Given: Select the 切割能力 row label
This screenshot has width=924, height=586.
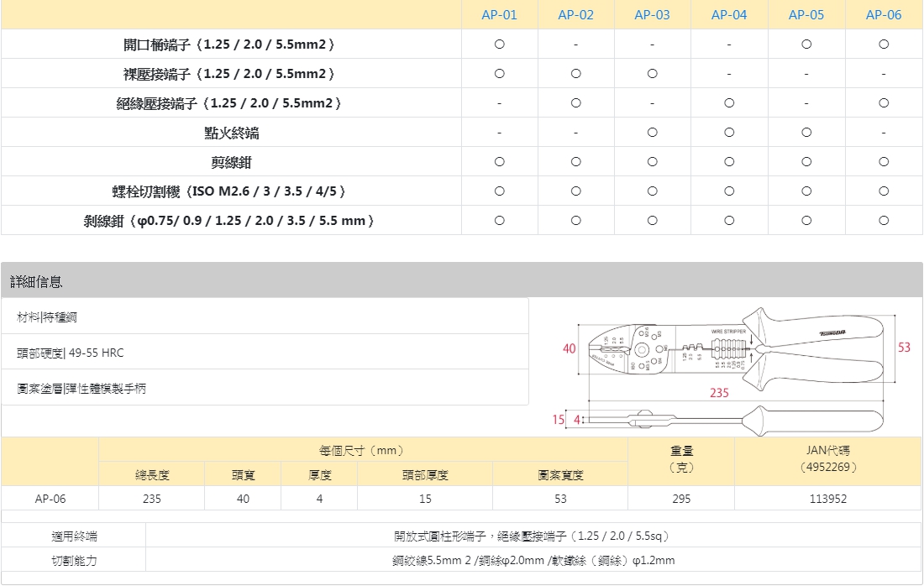Looking at the screenshot, I should (74, 560).
